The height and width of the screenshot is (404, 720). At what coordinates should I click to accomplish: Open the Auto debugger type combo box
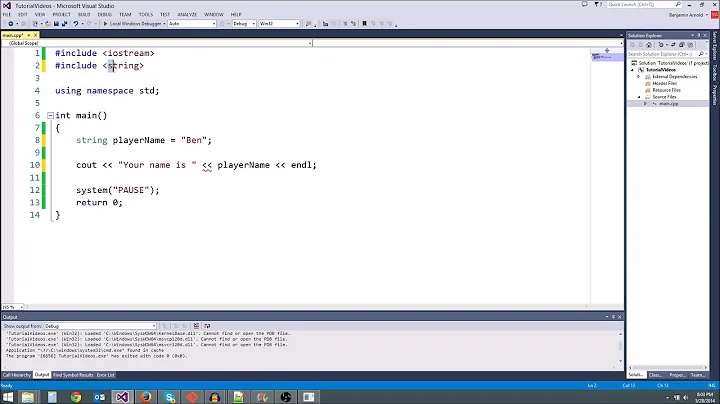click(x=192, y=23)
